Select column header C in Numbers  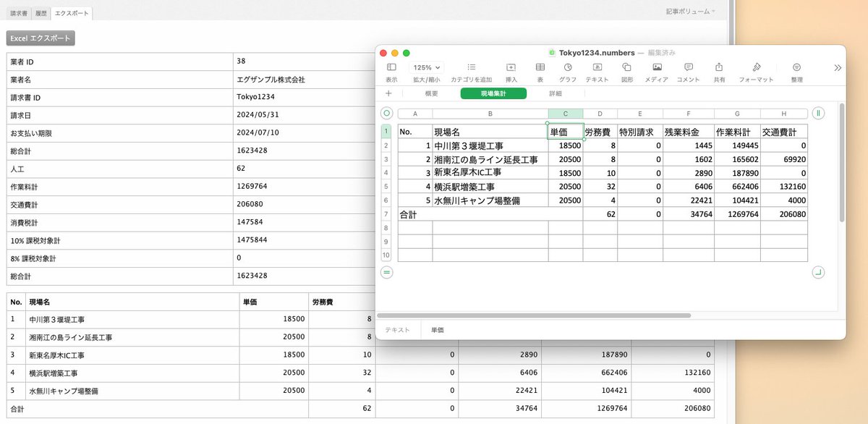click(x=566, y=114)
